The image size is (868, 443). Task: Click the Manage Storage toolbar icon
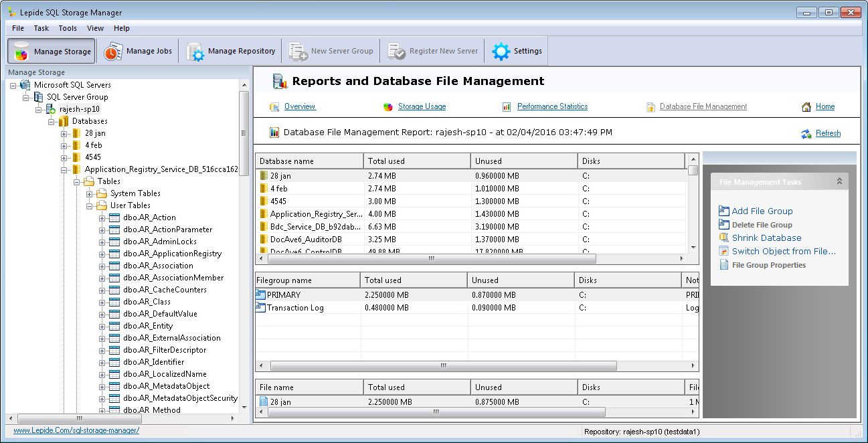coord(21,52)
